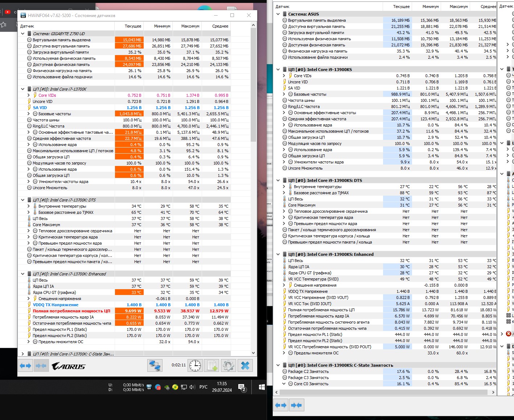Click the collapse arrows button in the right sensor window
This screenshot has height=420, width=514.
coord(296,405)
